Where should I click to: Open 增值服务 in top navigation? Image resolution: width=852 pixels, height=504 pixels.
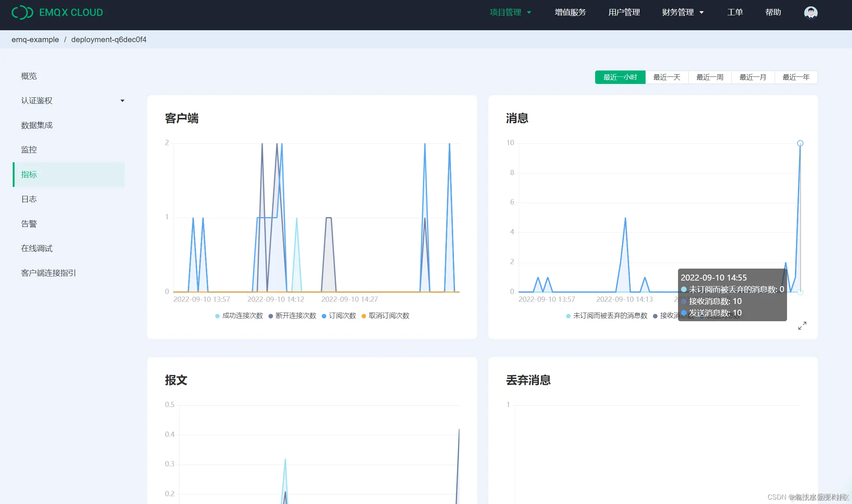pos(570,12)
